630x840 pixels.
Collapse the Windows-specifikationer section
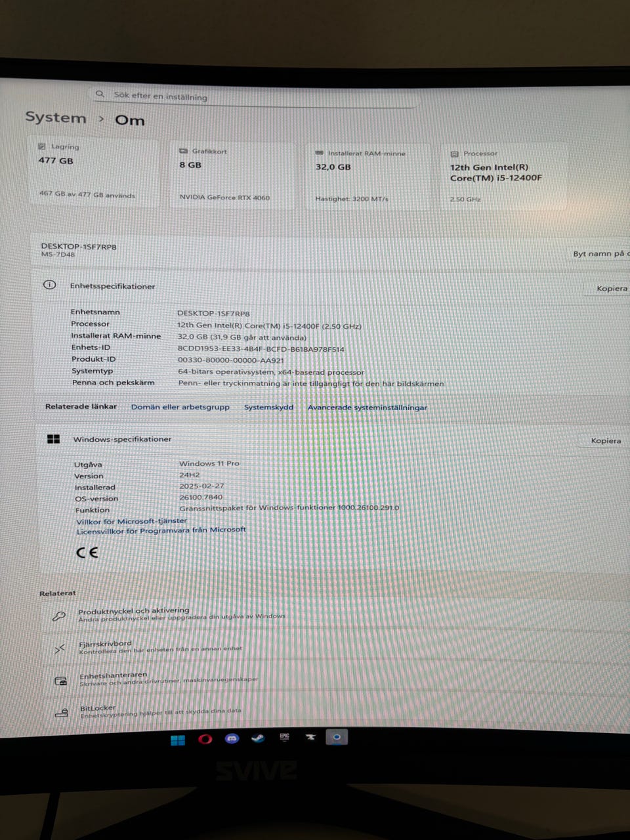(x=332, y=440)
